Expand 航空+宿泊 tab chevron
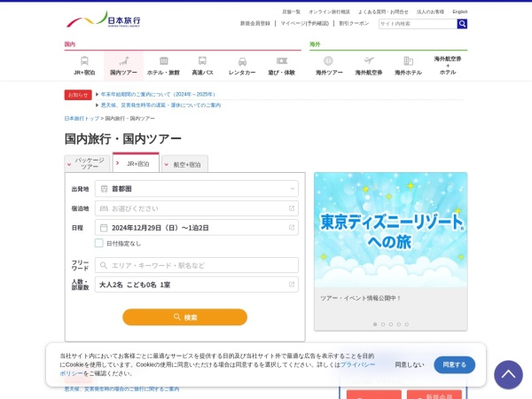The width and height of the screenshot is (532, 399). [167, 165]
